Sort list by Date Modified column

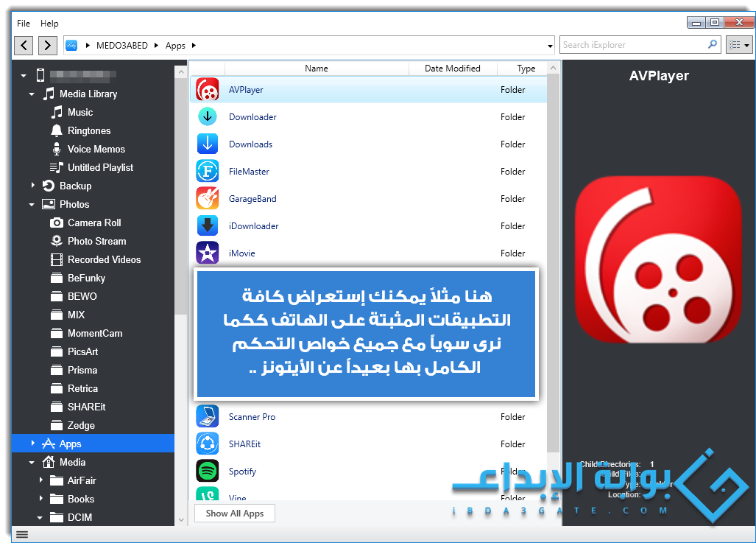[452, 68]
